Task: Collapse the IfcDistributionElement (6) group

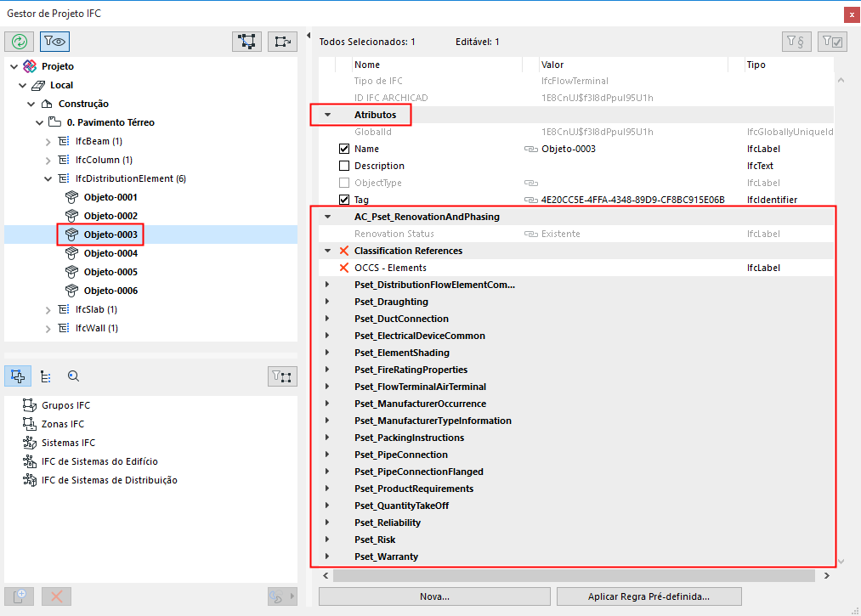Action: point(48,179)
